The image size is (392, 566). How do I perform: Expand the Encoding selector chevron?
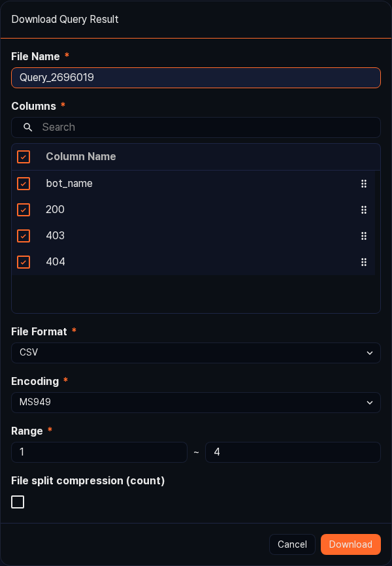coord(370,403)
